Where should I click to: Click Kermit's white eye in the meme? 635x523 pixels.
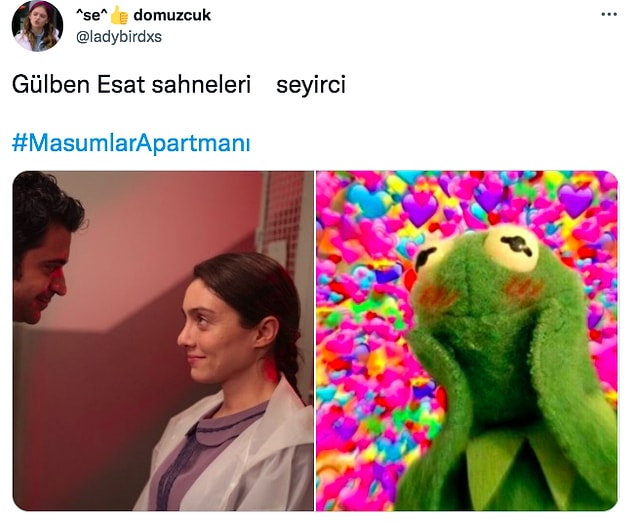click(x=511, y=248)
